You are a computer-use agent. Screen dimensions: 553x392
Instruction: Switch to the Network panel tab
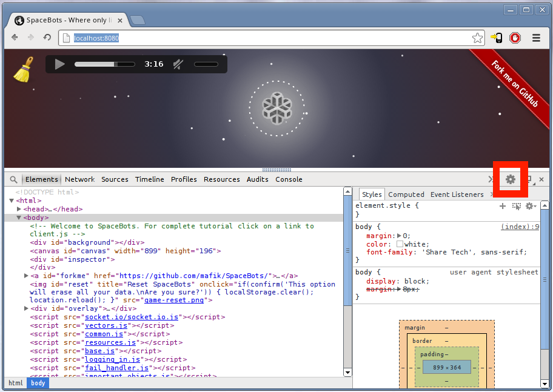point(79,179)
